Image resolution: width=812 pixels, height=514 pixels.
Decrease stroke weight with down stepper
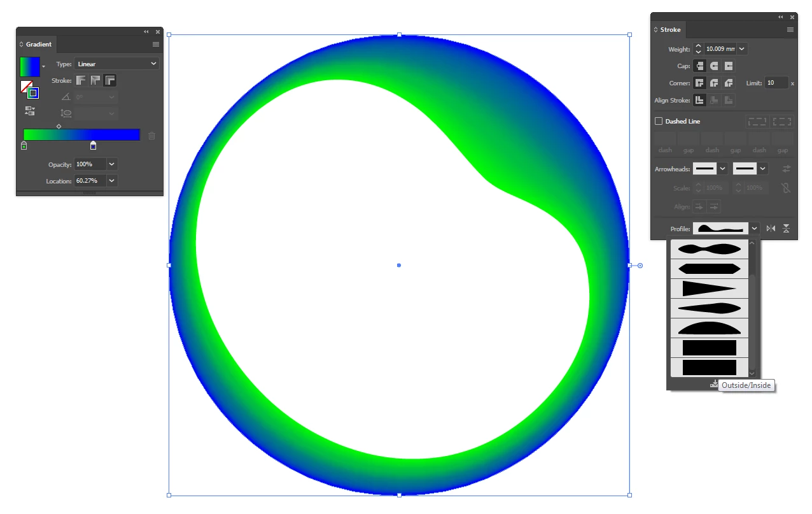tap(699, 52)
